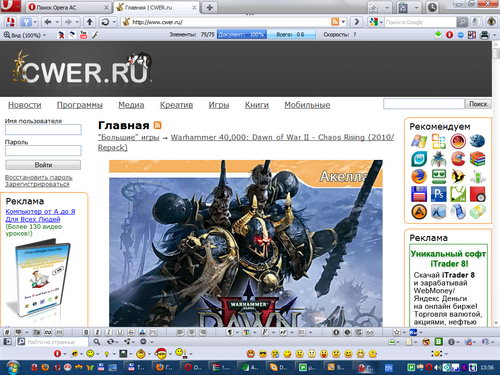Click the reload button in the navigation bar
Image resolution: width=500 pixels, height=375 pixels.
point(105,22)
